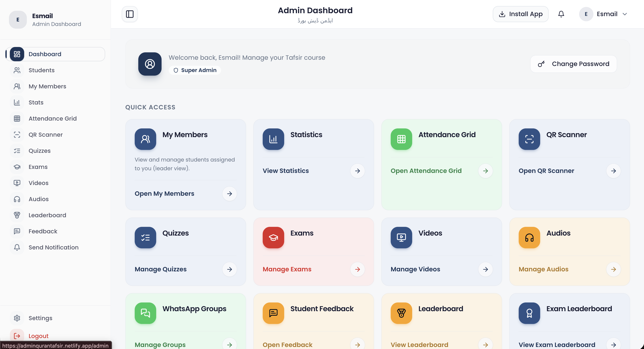Click the Quizzes checklist icon in sidebar
Viewport: 644px width, 349px height.
coord(17,151)
